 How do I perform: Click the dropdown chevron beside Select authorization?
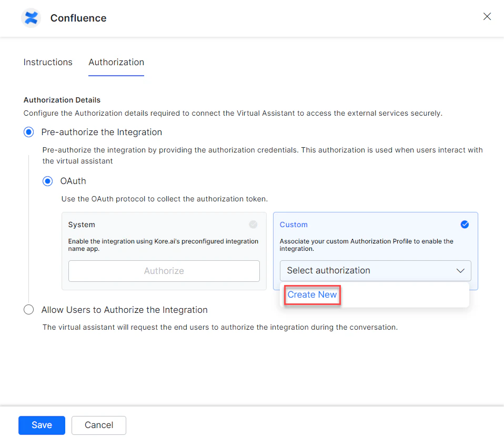point(461,270)
